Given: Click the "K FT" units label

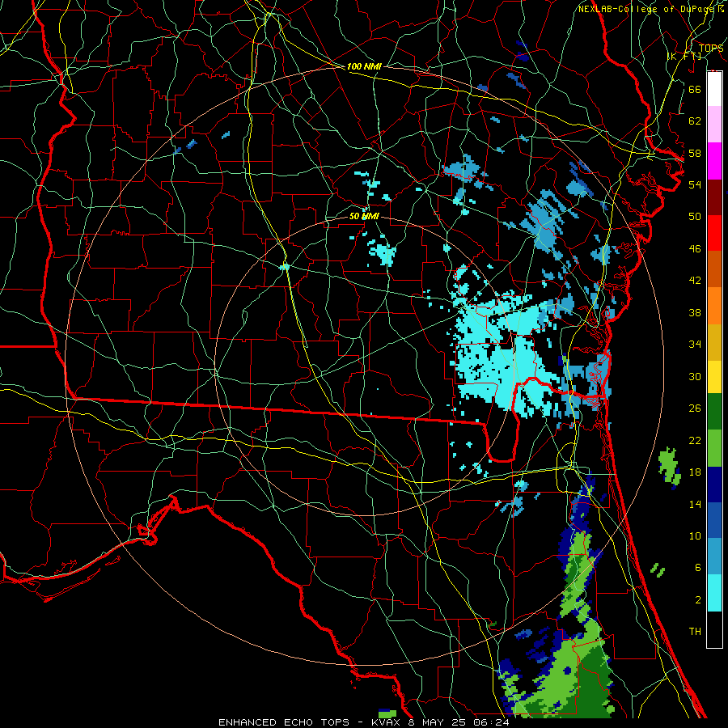Looking at the screenshot, I should 685,56.
